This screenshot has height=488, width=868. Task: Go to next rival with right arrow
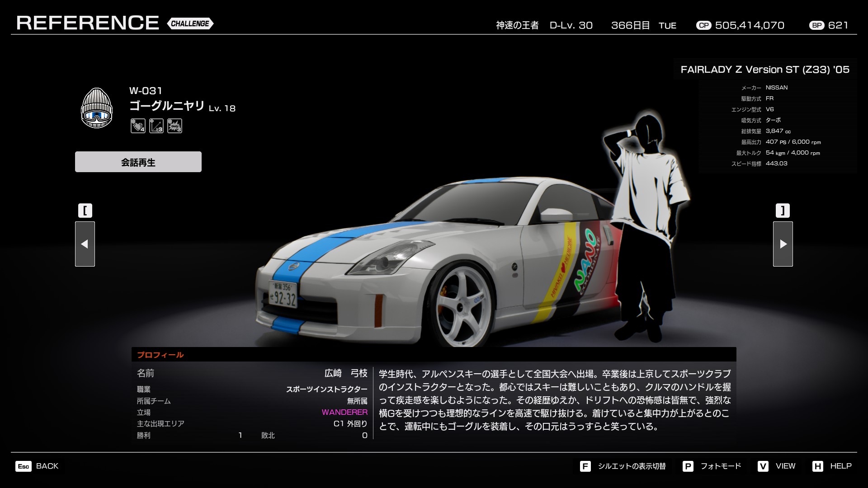coord(783,244)
